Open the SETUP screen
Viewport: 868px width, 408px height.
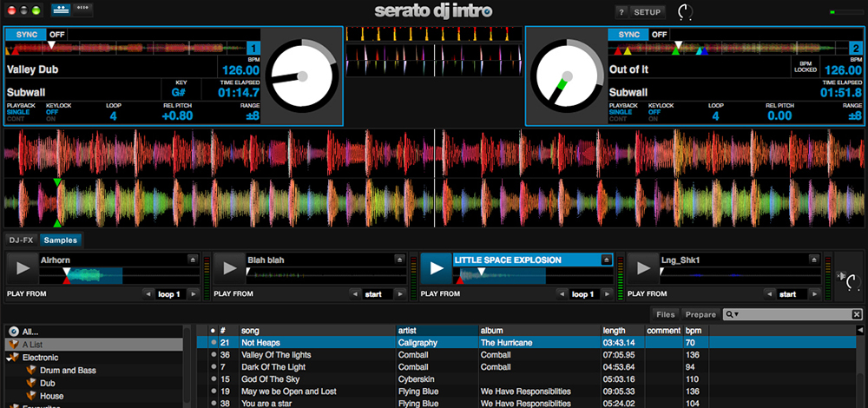click(x=648, y=12)
